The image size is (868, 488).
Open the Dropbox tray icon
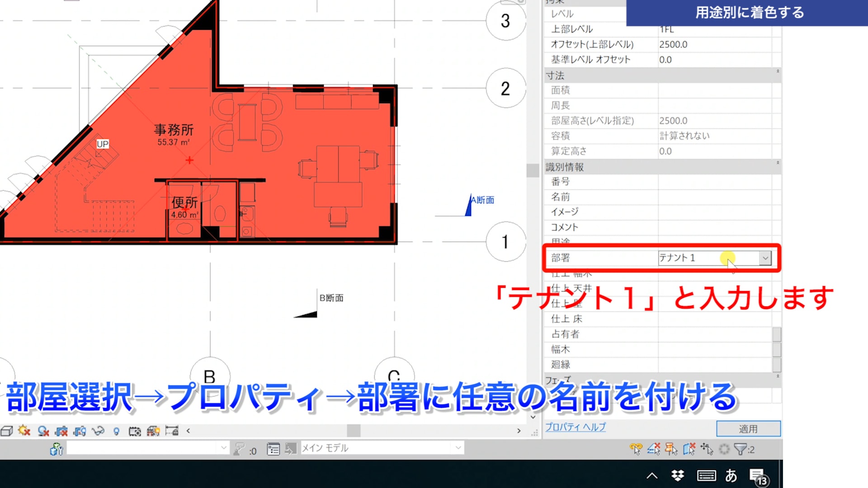(678, 475)
